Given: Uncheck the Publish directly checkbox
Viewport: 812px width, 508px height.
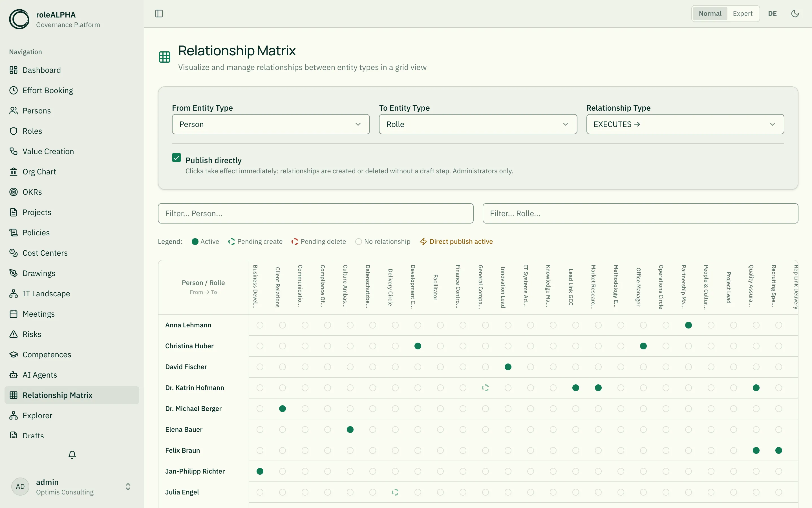Looking at the screenshot, I should click(x=176, y=157).
